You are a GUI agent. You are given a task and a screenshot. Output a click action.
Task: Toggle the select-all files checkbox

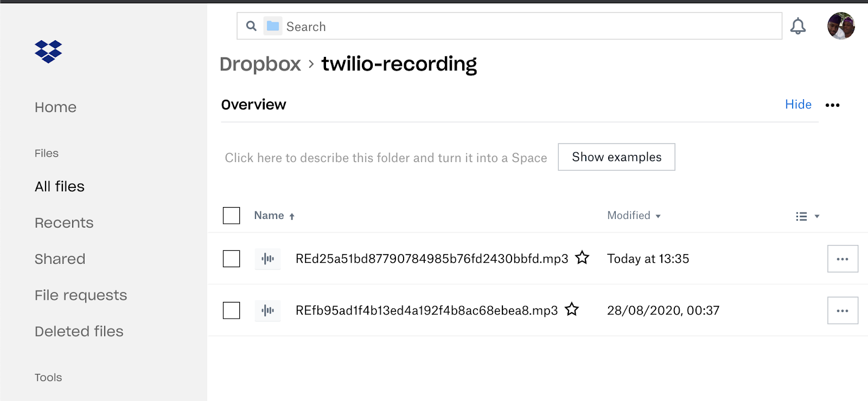pyautogui.click(x=232, y=216)
